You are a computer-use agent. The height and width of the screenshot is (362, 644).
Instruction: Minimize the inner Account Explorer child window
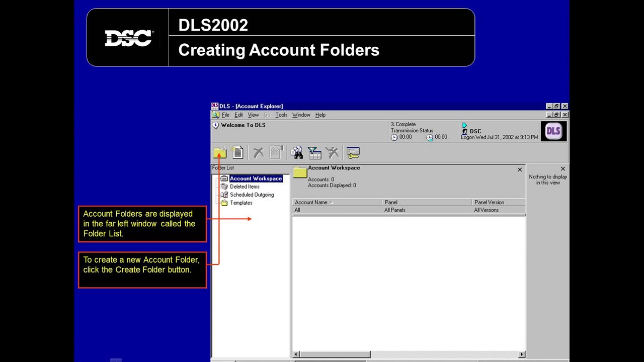point(549,115)
